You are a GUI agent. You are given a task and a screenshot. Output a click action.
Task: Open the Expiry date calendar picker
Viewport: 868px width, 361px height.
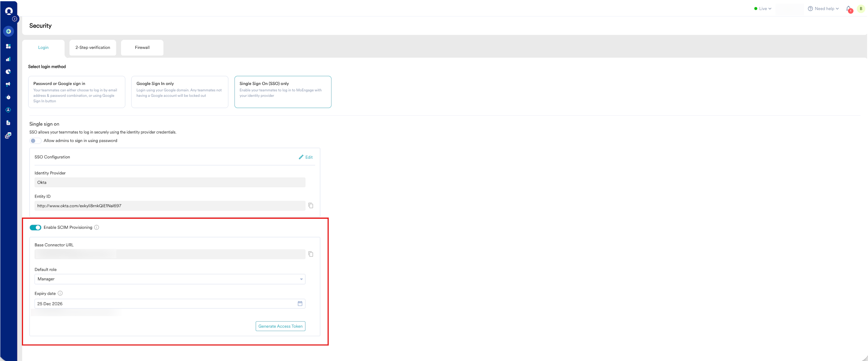pos(300,304)
